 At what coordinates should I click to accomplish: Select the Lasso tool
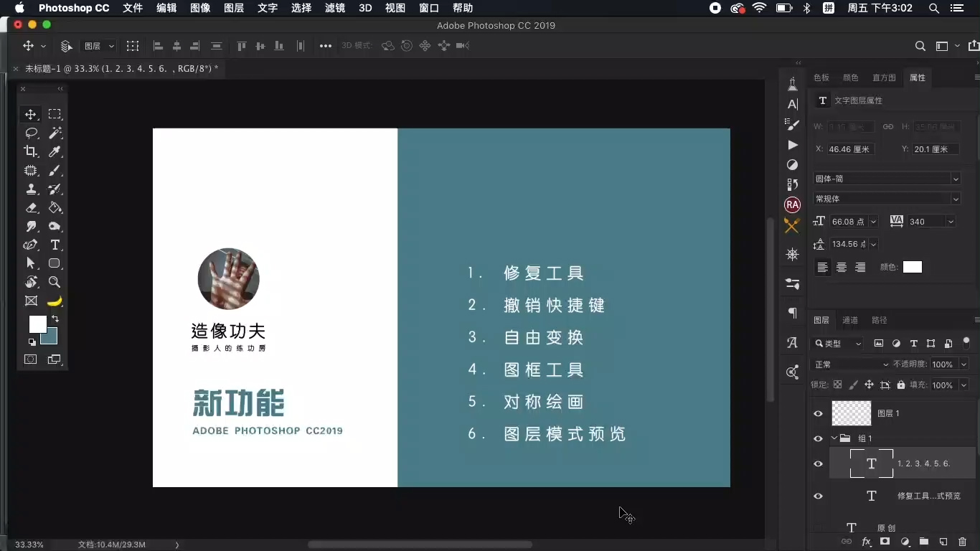point(31,133)
